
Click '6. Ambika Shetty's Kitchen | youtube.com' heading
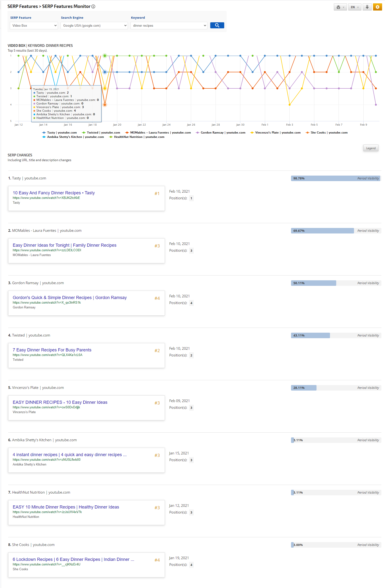point(43,440)
